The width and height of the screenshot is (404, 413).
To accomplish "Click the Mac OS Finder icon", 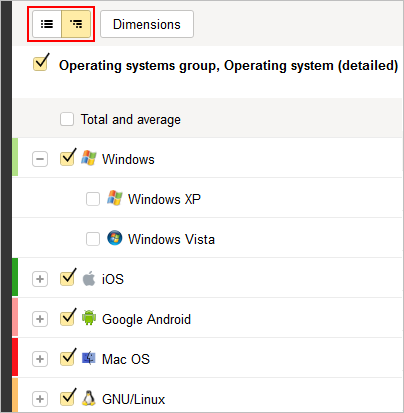I will pyautogui.click(x=89, y=358).
